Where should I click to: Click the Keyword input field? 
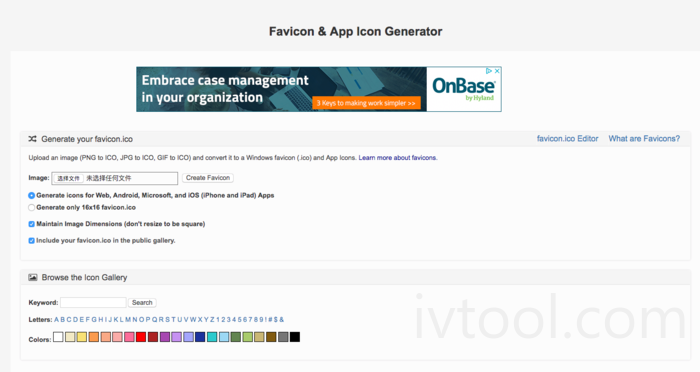[93, 302]
